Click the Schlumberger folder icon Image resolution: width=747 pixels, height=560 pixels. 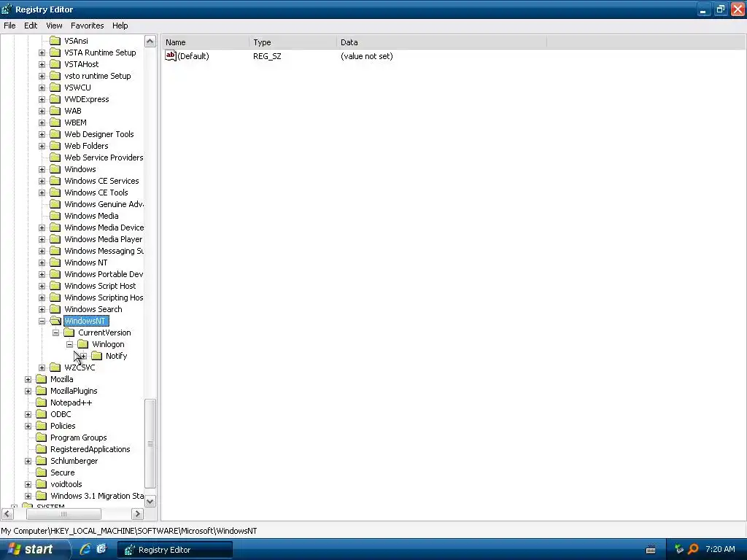(x=42, y=461)
